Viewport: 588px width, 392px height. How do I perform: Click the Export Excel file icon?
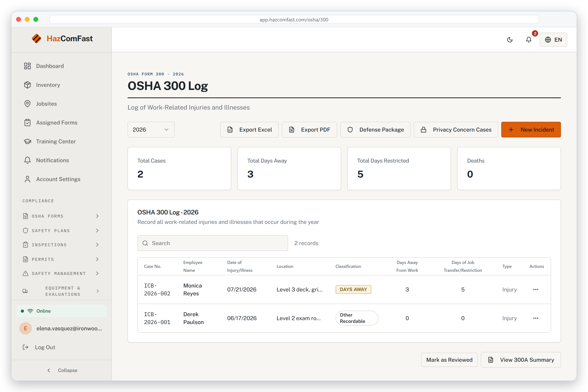tap(230, 129)
